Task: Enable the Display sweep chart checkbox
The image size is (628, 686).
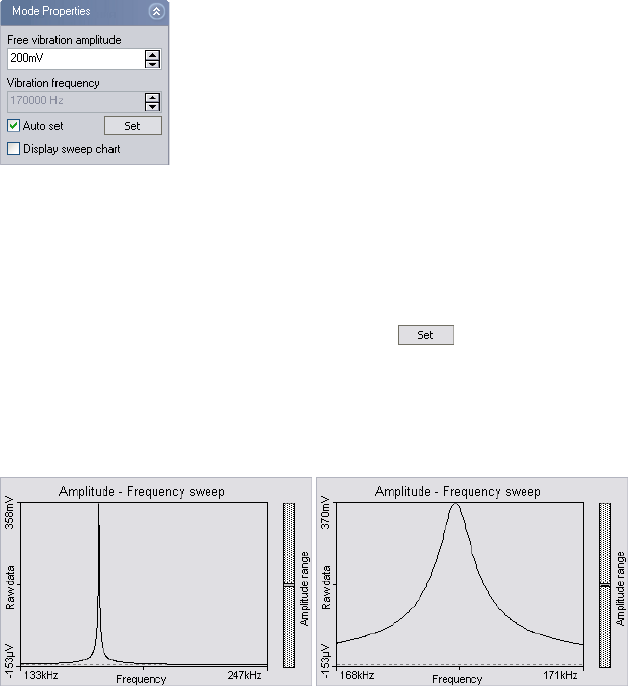Action: (14, 149)
